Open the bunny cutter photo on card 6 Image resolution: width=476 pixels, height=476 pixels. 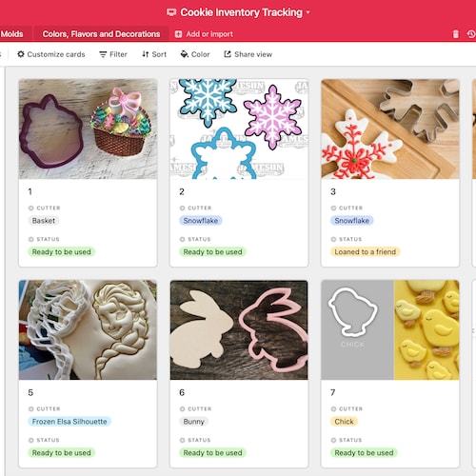[239, 329]
